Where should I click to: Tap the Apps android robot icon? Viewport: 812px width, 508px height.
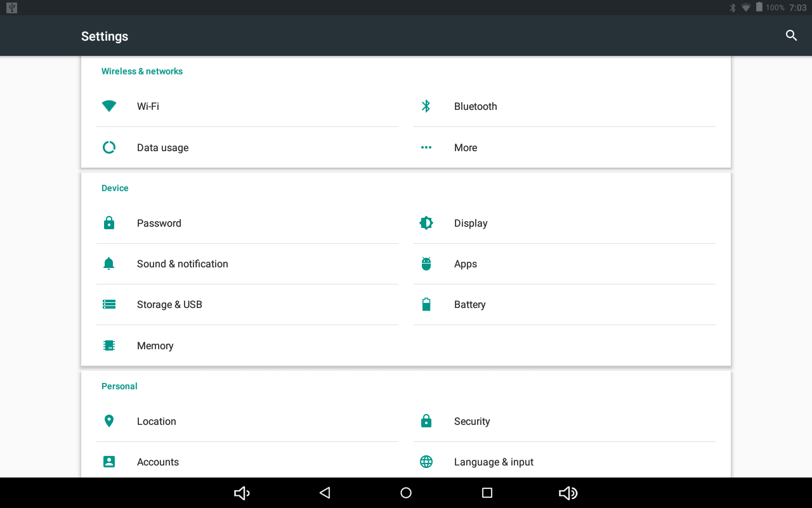(426, 264)
